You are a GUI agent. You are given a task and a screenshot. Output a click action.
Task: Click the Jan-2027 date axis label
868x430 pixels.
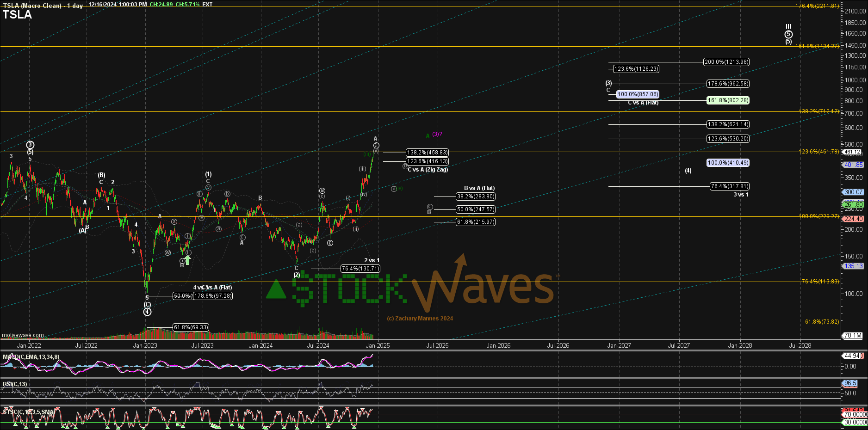(619, 345)
